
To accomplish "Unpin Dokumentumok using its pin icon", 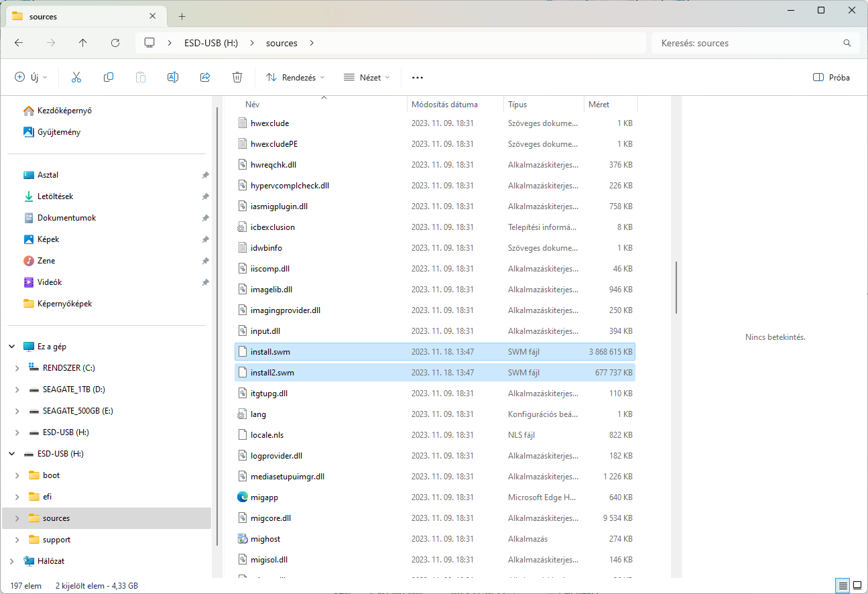I will coord(205,218).
